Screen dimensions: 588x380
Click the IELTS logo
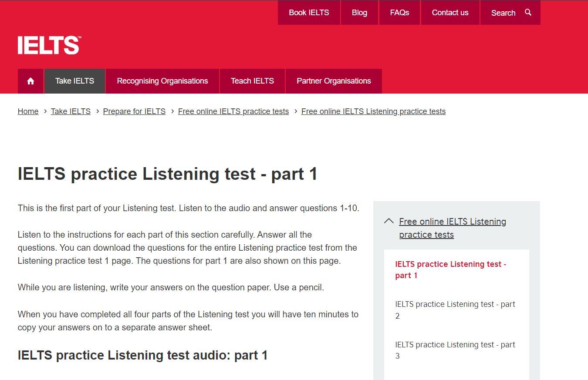[49, 45]
